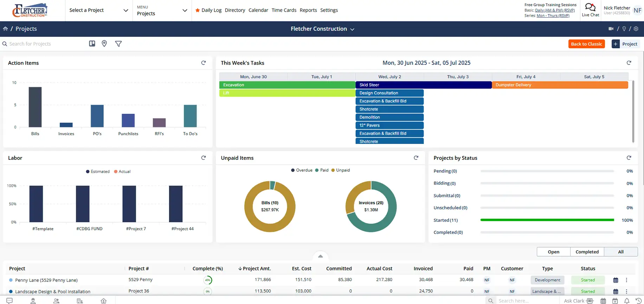
Task: Open the worker icon in bottom bar
Action: click(x=33, y=301)
